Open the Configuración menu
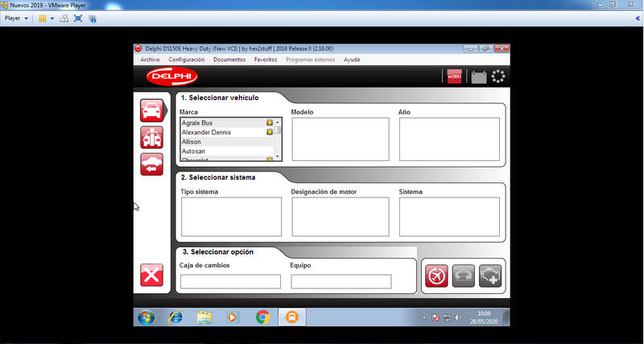Screen dimensions: 644x344 [x=187, y=60]
